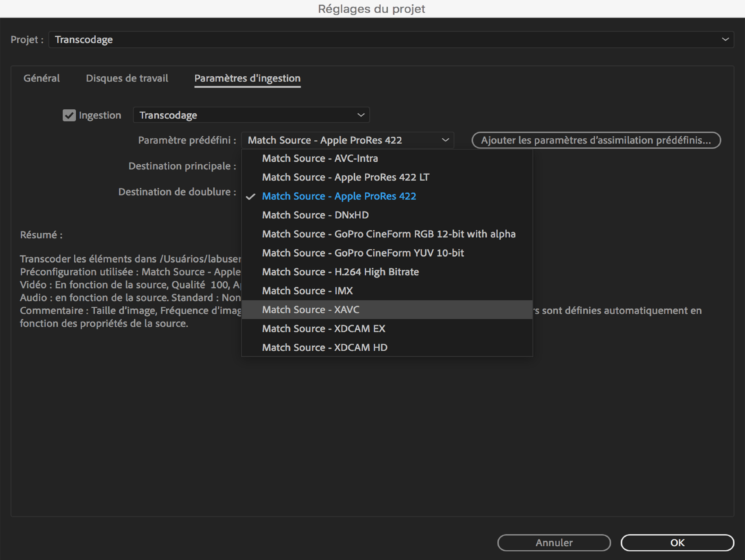Pick the checked Apple ProRes 422 entry
The image size is (745, 560).
339,196
